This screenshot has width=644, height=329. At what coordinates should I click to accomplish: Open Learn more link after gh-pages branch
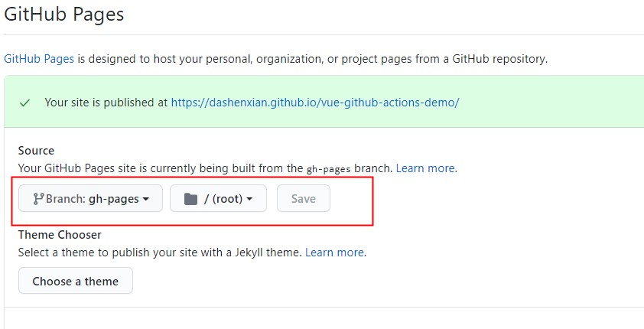coord(425,168)
